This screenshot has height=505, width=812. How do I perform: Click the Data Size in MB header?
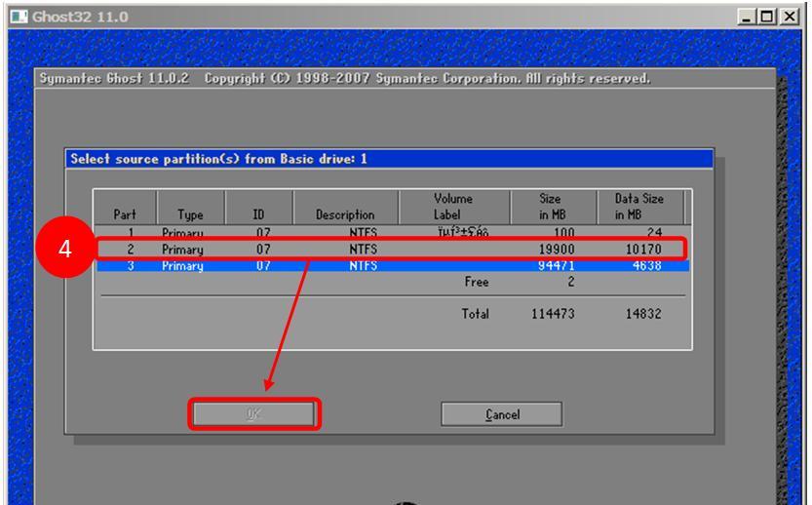[x=639, y=207]
